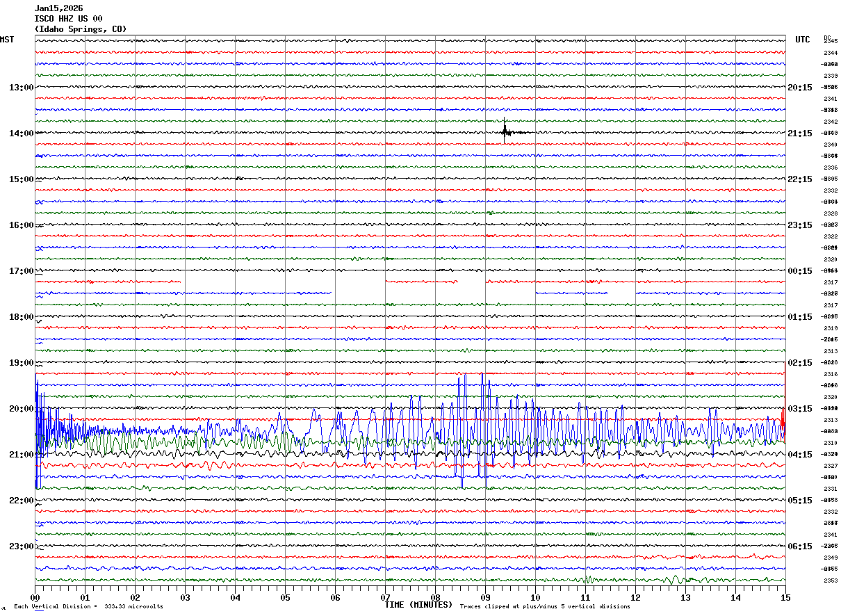Click the 20:15 UTC time label

click(x=799, y=88)
